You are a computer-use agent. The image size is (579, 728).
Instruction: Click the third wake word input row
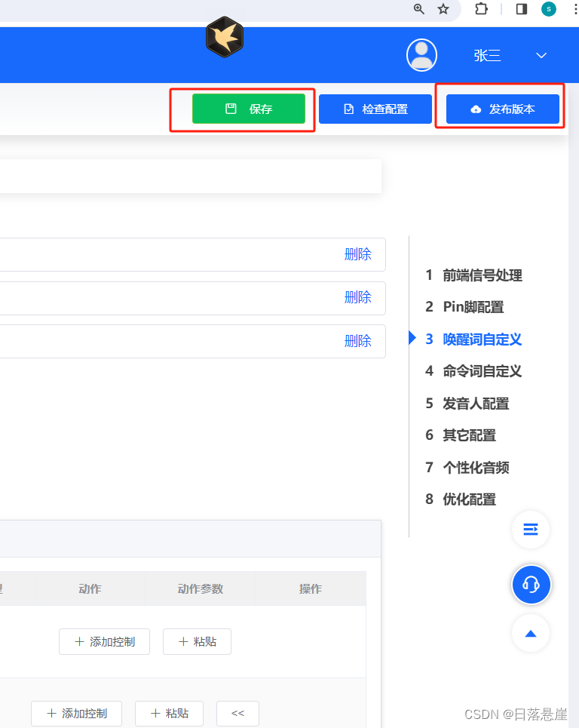click(192, 341)
